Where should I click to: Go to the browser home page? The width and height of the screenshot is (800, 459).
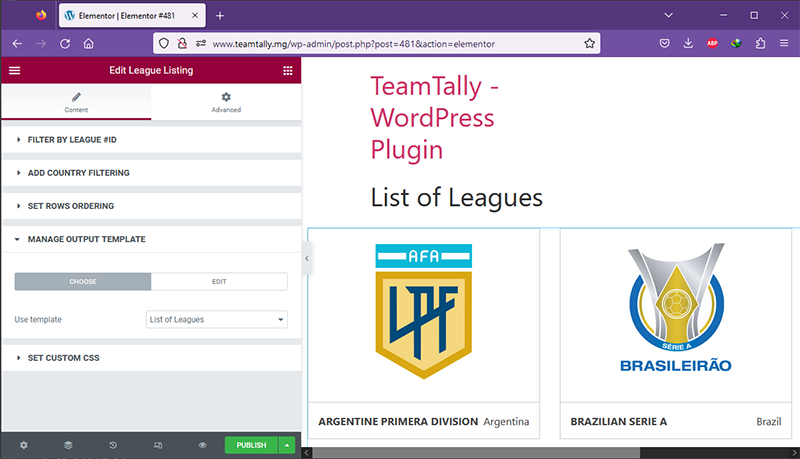pyautogui.click(x=89, y=44)
